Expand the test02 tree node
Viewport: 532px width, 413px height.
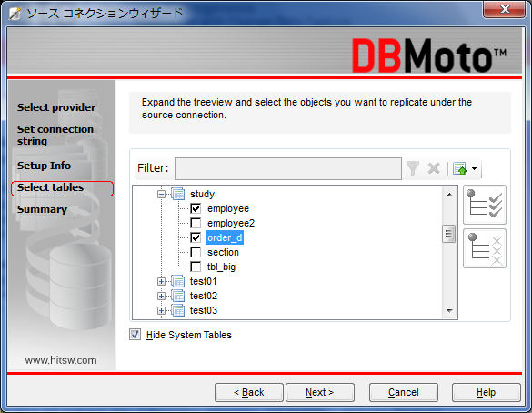pos(161,296)
